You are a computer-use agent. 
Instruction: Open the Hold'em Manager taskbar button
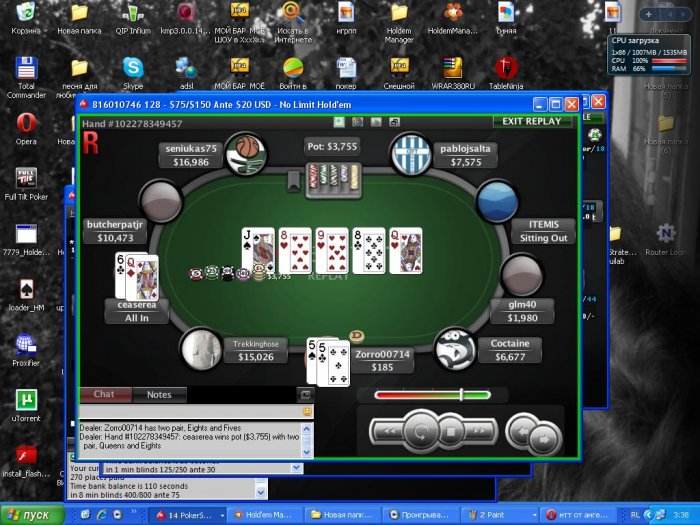(x=265, y=515)
